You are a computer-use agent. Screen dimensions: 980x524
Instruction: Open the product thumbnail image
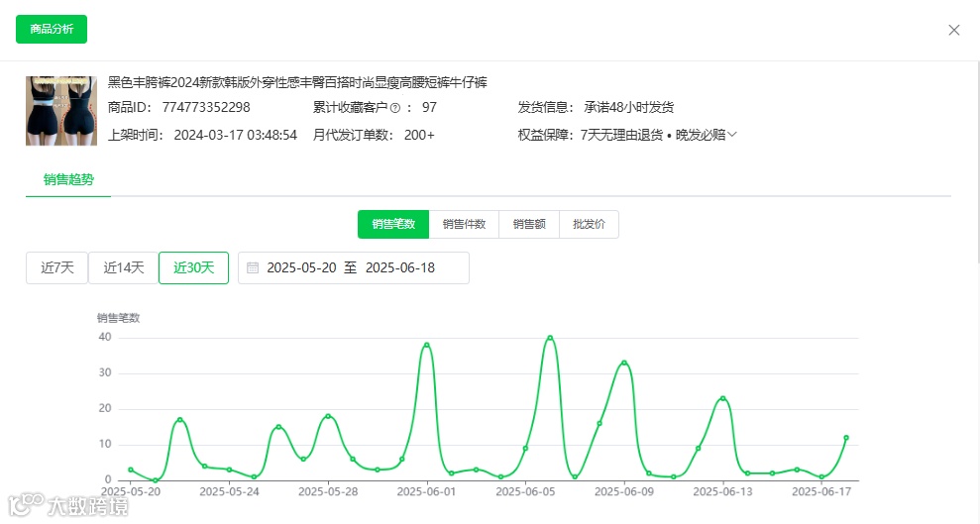61,111
